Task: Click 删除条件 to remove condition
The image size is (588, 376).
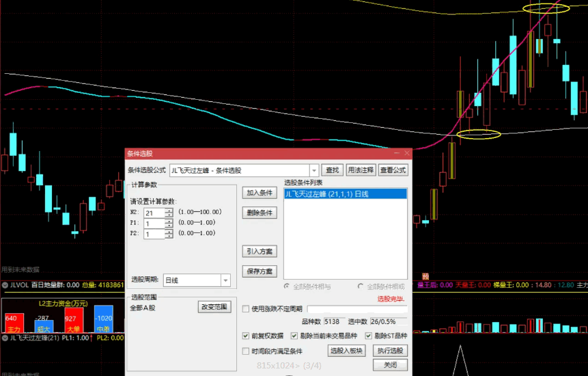Action: click(x=260, y=213)
